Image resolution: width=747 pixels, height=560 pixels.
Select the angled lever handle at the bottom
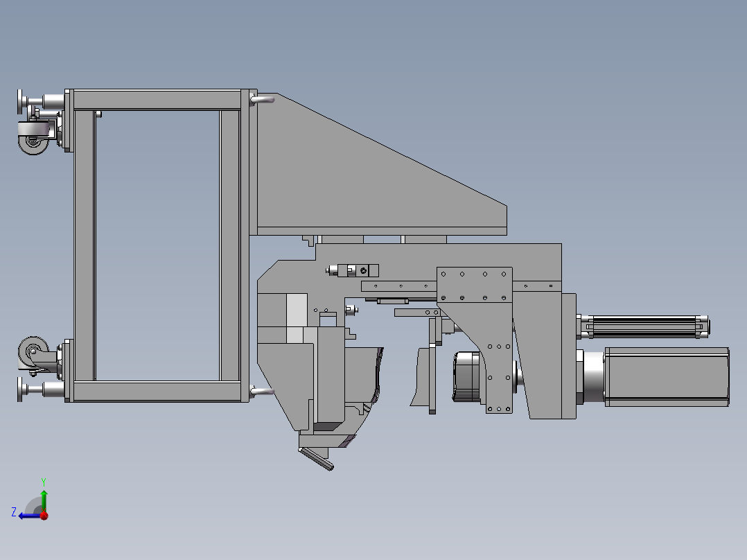(316, 458)
